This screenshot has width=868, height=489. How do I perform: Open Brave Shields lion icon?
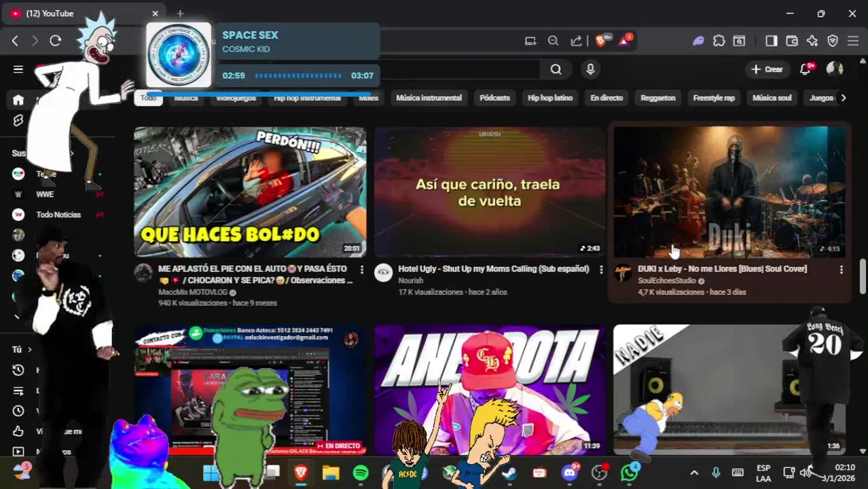(x=601, y=41)
